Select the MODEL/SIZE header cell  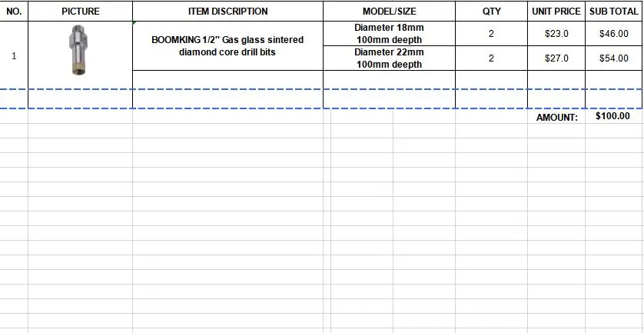390,11
